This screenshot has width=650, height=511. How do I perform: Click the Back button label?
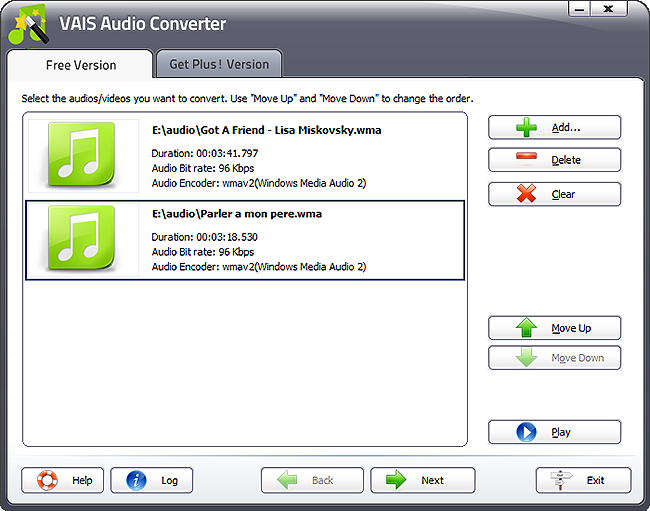(323, 480)
